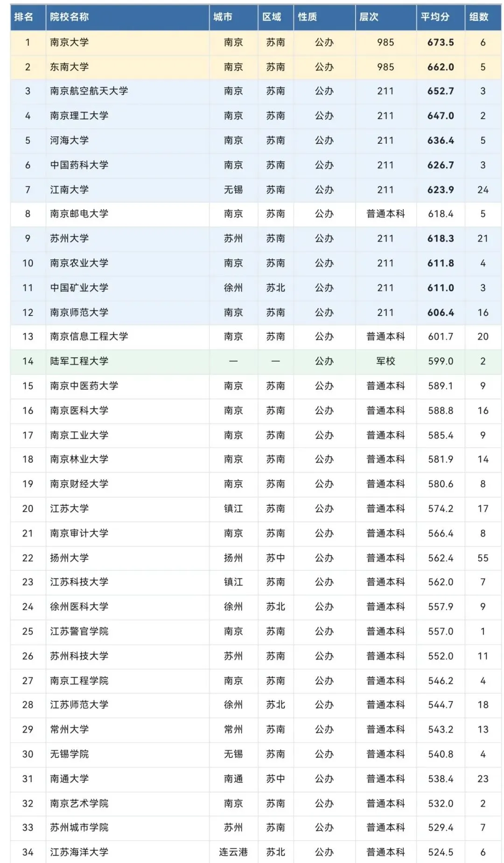
Task: Select the 南京大学 school name cell
Action: (x=127, y=42)
